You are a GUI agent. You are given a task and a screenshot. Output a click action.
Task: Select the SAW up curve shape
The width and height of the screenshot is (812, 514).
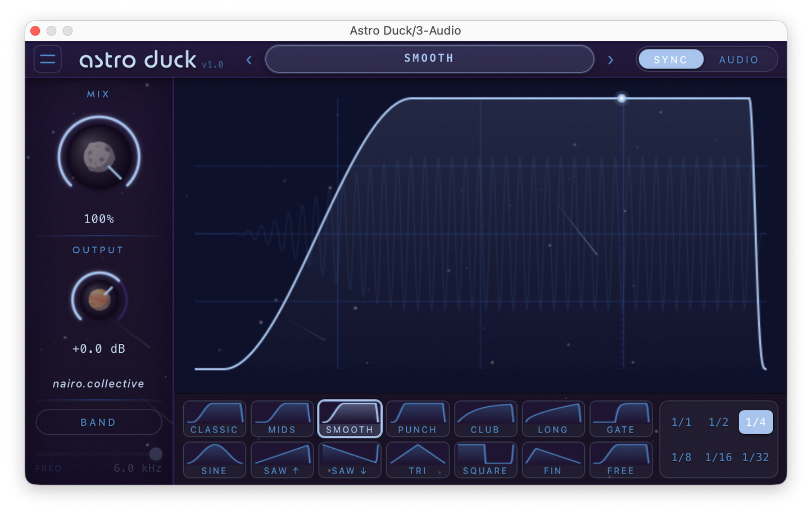(282, 460)
